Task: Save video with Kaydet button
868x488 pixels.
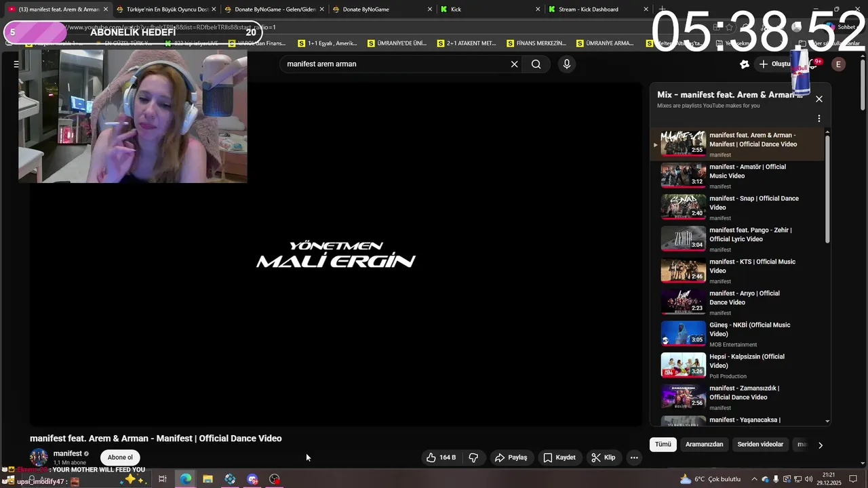Action: [559, 457]
